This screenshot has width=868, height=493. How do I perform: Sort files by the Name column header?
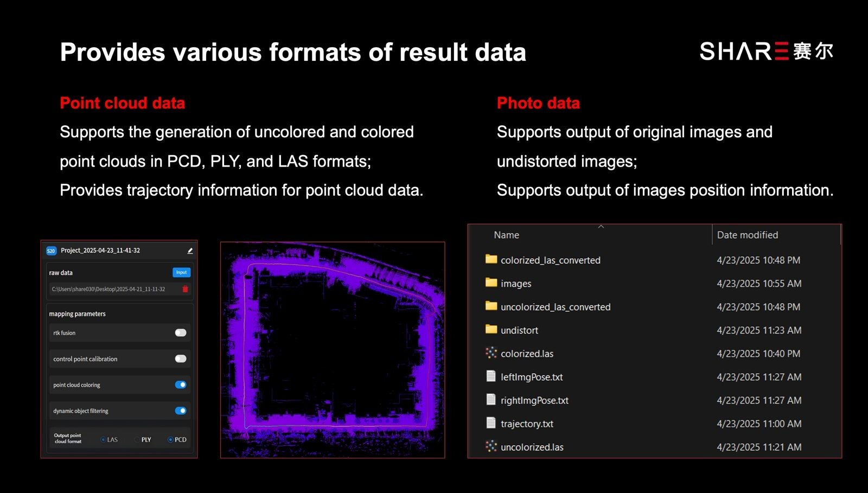pos(506,235)
